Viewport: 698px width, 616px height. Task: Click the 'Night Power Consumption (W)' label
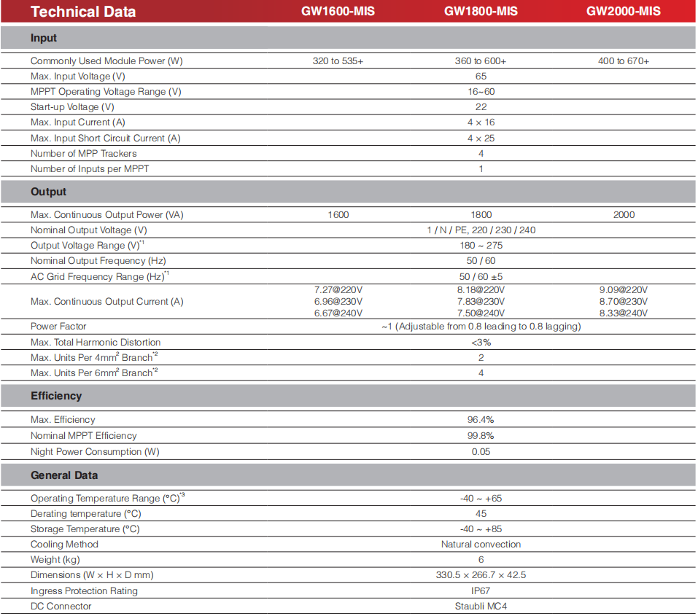pyautogui.click(x=95, y=452)
